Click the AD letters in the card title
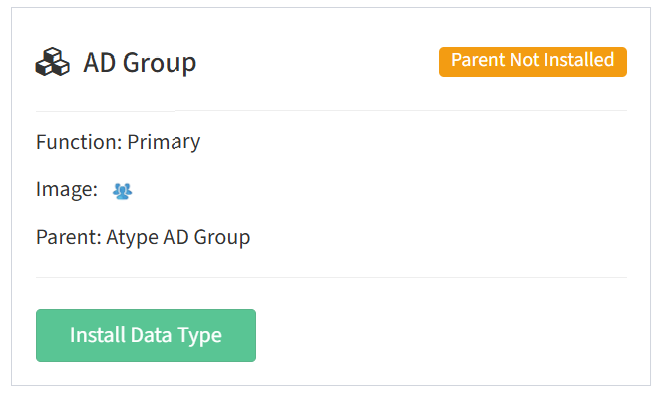The width and height of the screenshot is (659, 393). (x=100, y=63)
